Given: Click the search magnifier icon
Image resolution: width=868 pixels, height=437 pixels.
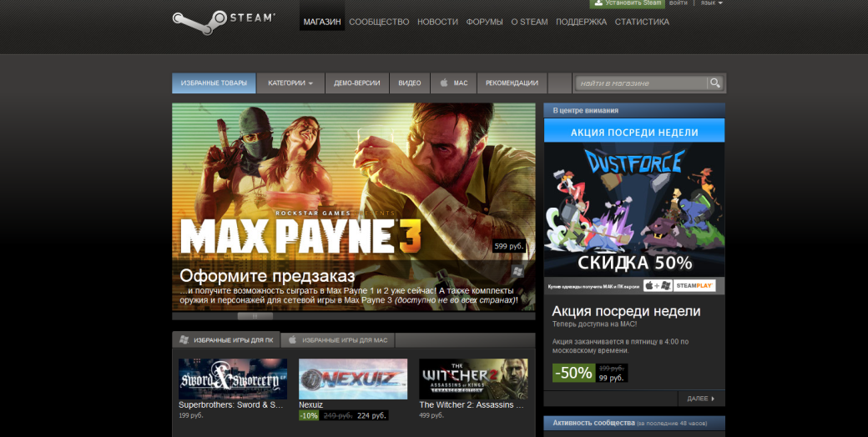Looking at the screenshot, I should [x=715, y=83].
